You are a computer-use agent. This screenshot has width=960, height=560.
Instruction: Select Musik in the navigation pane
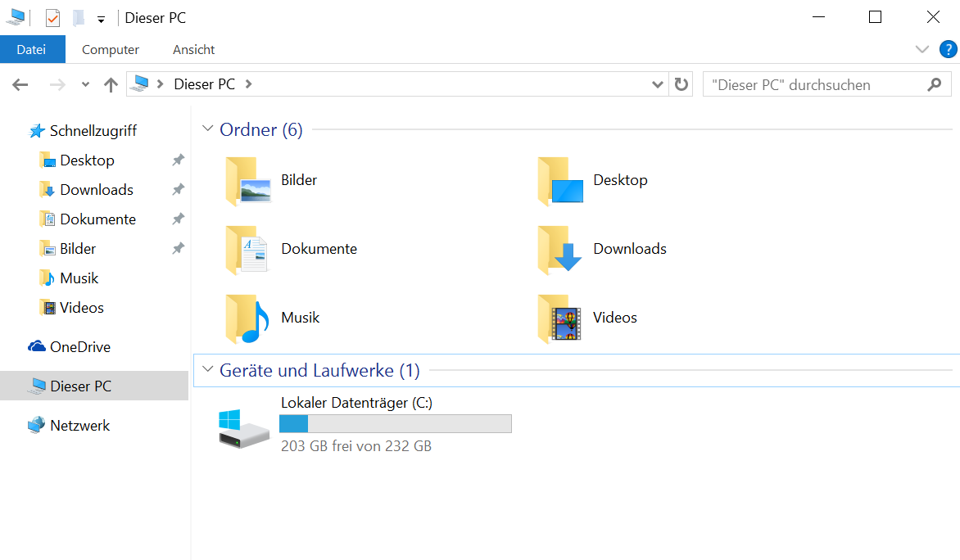(x=79, y=278)
